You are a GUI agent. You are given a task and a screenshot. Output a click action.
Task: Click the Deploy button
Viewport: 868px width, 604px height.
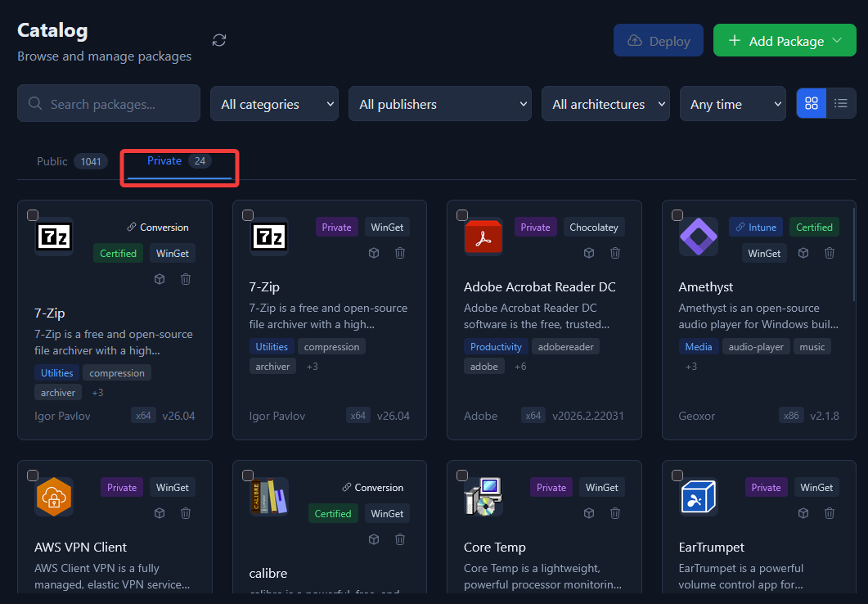[x=659, y=40]
